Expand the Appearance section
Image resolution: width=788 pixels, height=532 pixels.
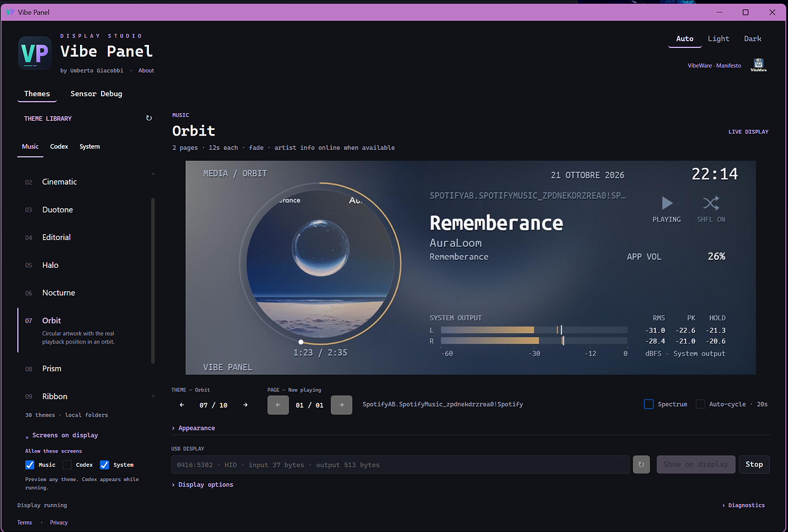pos(193,428)
